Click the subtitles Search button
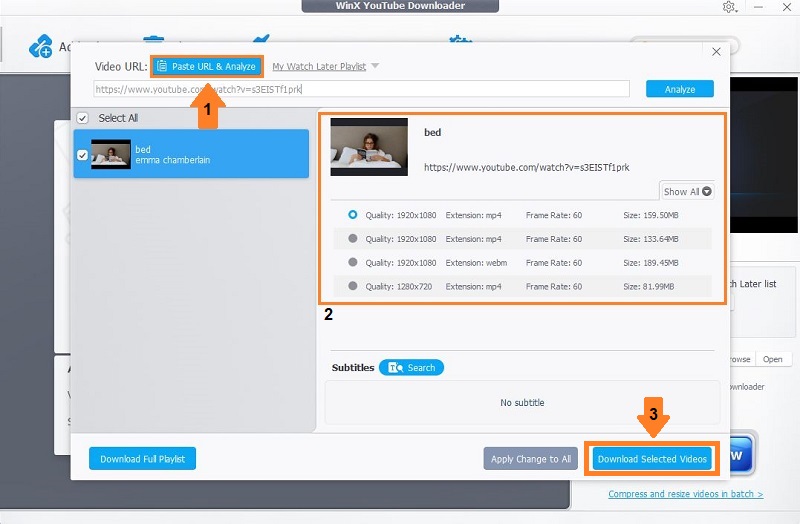 pos(411,368)
